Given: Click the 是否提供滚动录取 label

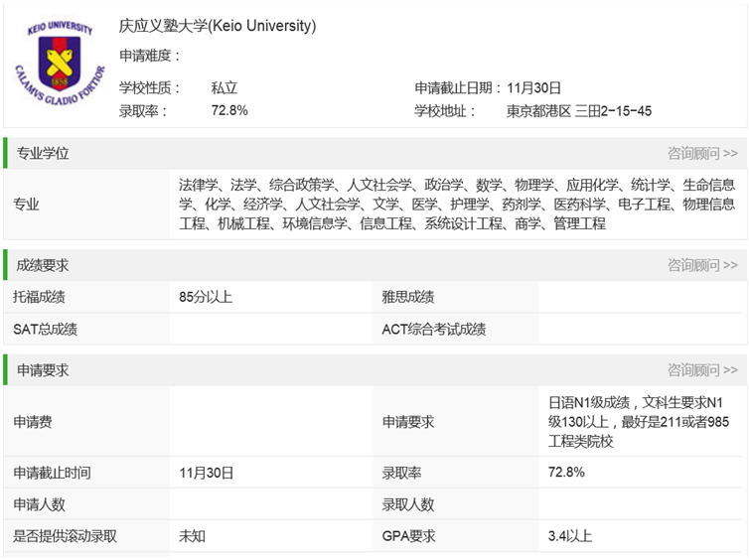Looking at the screenshot, I should click(x=65, y=536).
